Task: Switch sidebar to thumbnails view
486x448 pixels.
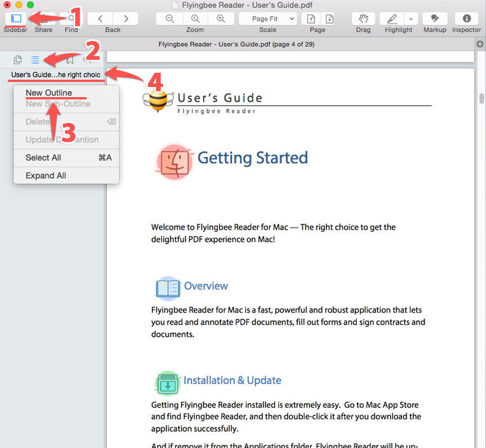Action: (17, 60)
